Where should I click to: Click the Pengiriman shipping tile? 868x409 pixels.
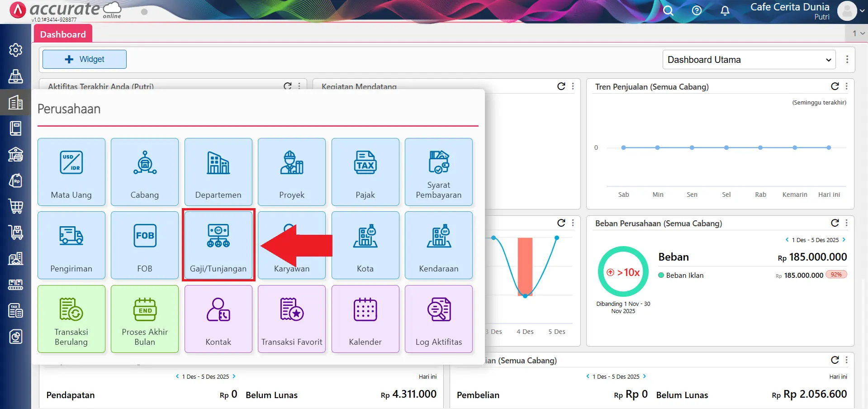[71, 245]
